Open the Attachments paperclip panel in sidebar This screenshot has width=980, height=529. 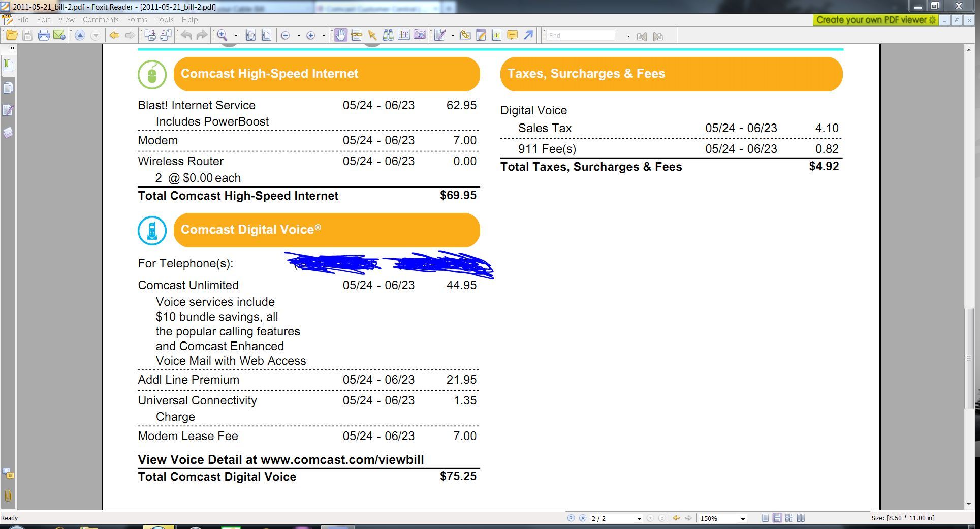click(8, 495)
